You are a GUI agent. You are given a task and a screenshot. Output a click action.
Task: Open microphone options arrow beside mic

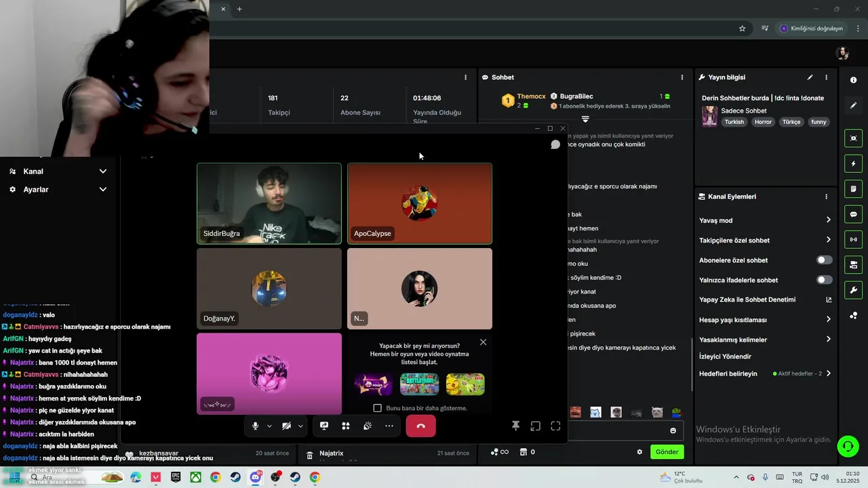pos(269,426)
